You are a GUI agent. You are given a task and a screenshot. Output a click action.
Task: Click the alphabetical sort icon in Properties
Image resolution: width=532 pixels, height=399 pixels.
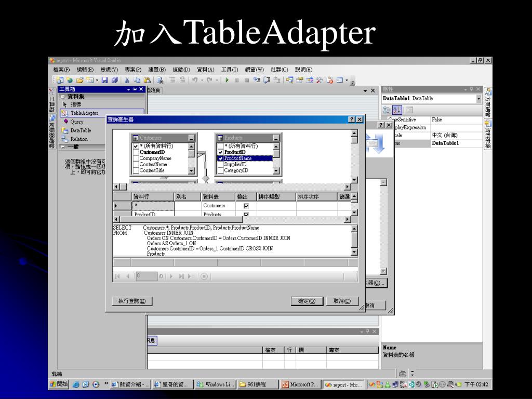(396, 110)
